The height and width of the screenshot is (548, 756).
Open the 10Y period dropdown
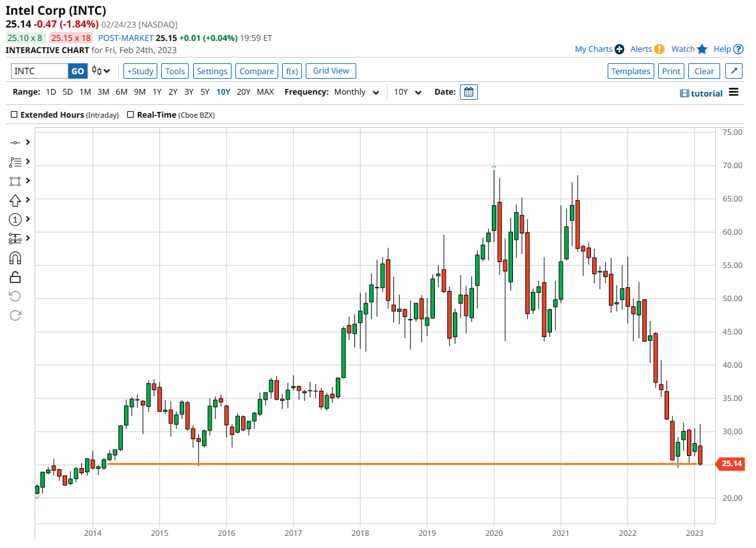click(408, 92)
